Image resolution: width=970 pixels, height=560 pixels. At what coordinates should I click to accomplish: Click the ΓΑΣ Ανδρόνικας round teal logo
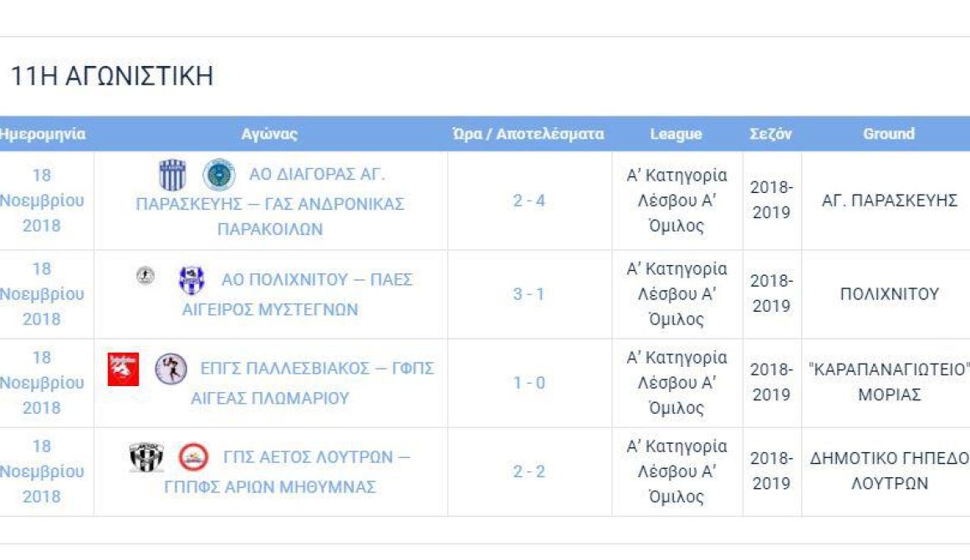click(x=219, y=175)
